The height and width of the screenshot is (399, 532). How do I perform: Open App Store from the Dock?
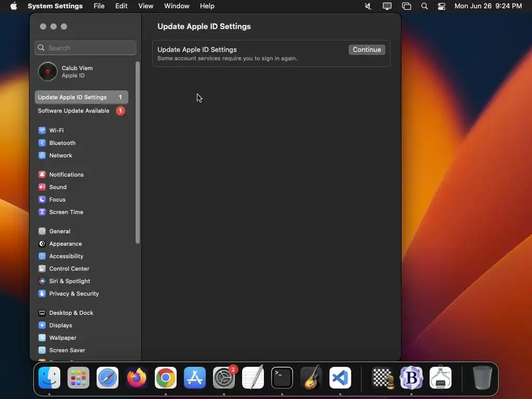pos(195,378)
